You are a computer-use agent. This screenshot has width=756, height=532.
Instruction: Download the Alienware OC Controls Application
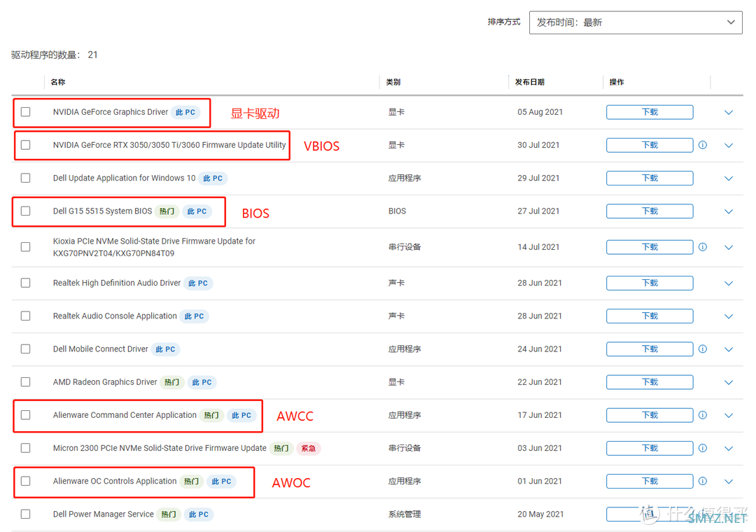(x=650, y=481)
